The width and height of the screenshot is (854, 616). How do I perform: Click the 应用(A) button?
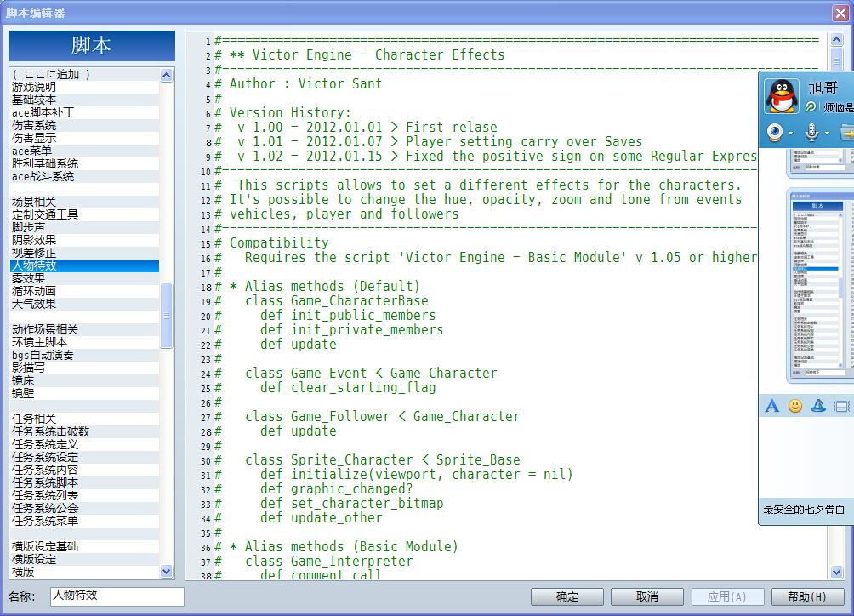tap(727, 597)
